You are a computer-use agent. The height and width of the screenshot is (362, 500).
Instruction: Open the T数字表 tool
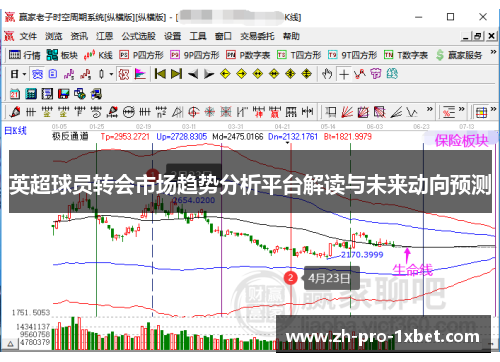406,55
